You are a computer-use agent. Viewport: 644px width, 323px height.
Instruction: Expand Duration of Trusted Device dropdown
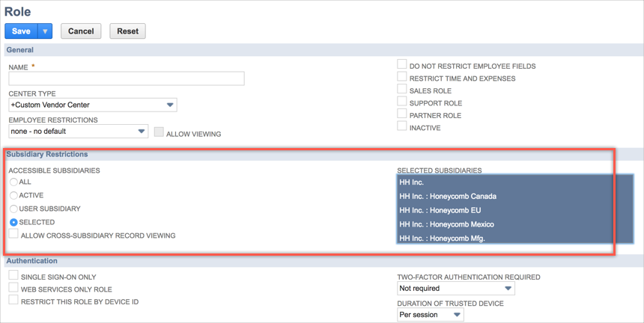point(430,315)
